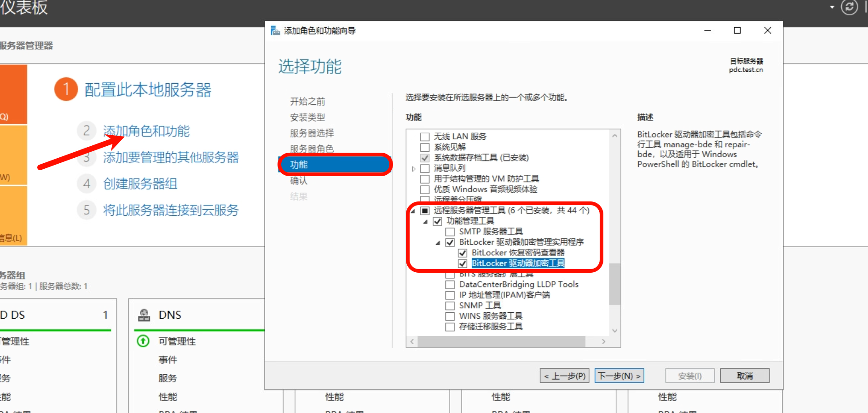Check WINS 服务器工具 checkbox
The height and width of the screenshot is (413, 868).
(x=450, y=316)
